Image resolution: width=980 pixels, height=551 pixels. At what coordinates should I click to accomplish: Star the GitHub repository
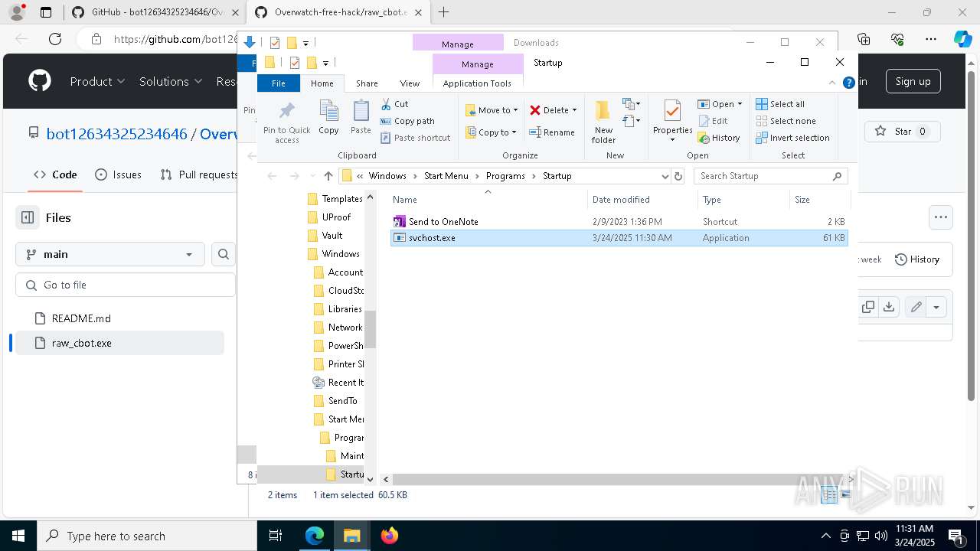(x=903, y=132)
